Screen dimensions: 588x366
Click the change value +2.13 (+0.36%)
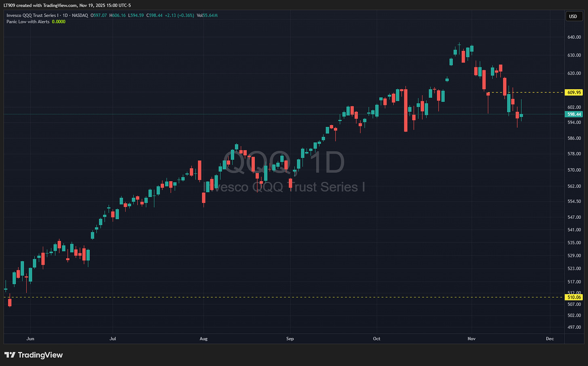(x=180, y=15)
